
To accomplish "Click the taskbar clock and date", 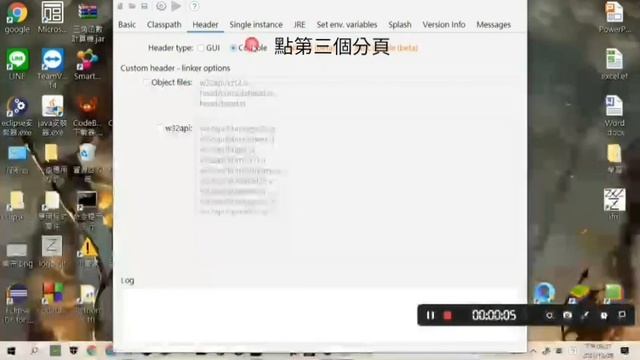I will click(x=598, y=351).
